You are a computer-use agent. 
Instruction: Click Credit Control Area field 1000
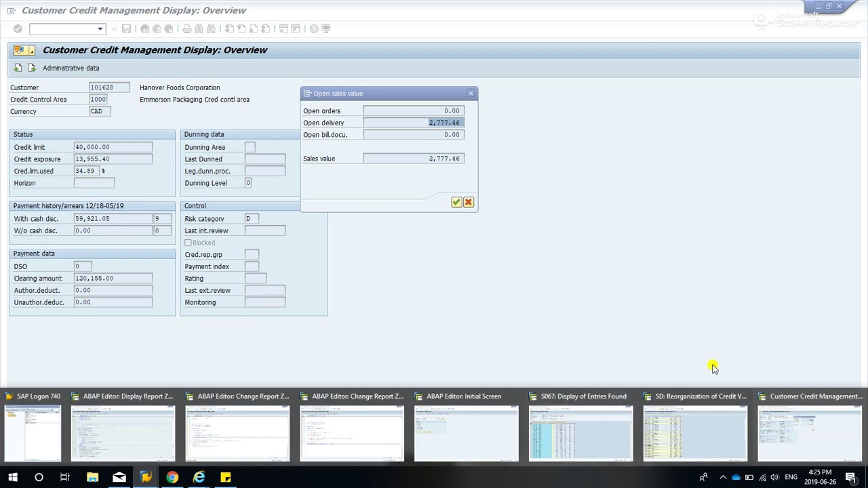click(x=99, y=99)
